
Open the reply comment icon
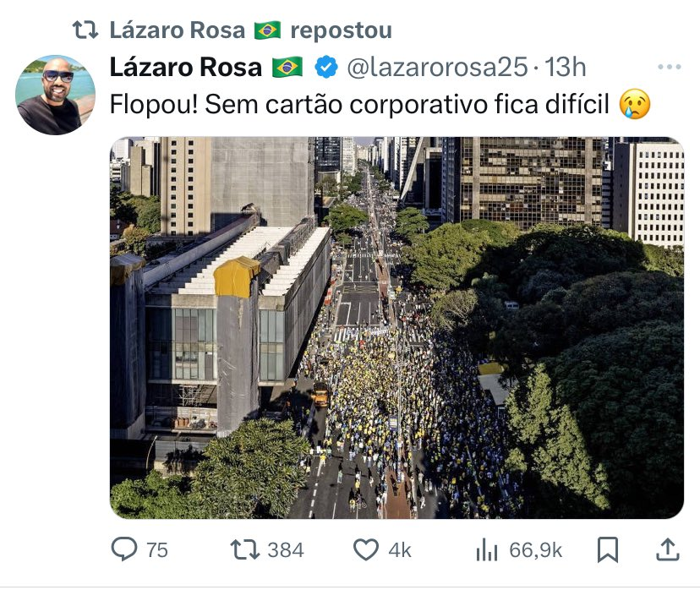(124, 549)
